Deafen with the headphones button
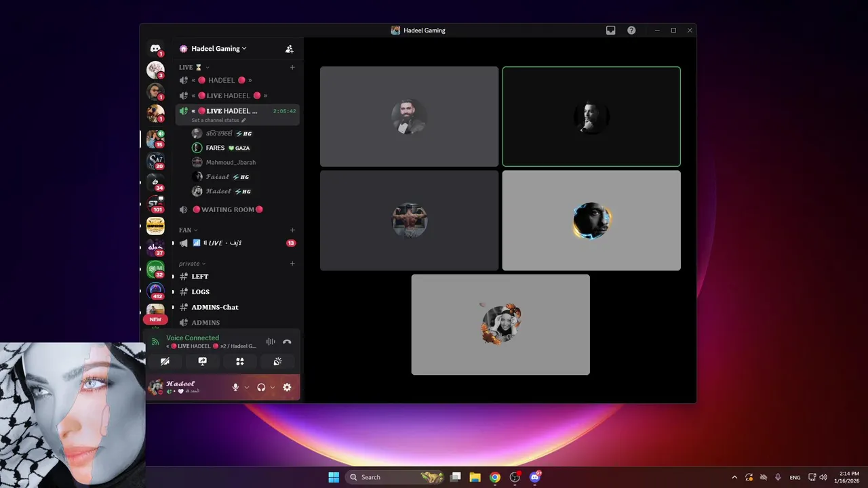The image size is (868, 488). click(x=261, y=387)
